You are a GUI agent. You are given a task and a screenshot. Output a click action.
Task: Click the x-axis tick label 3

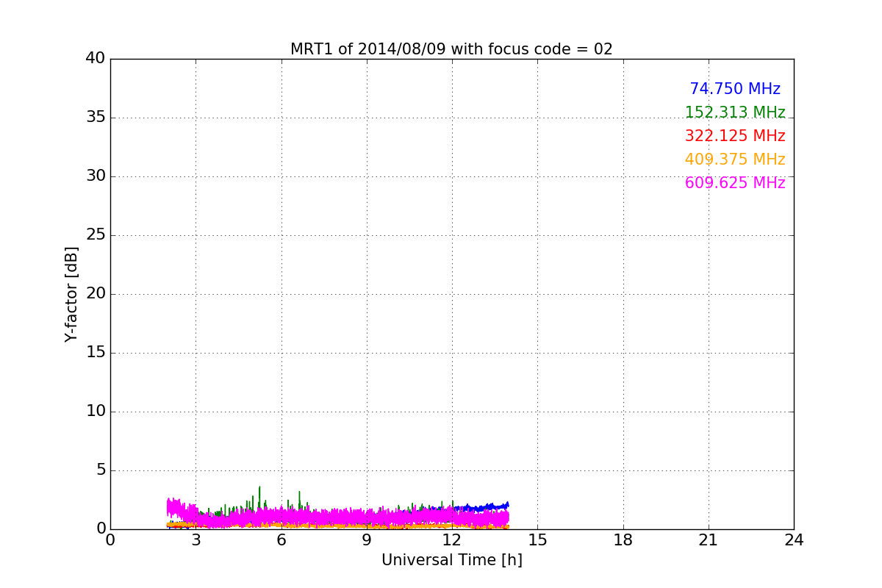(196, 540)
